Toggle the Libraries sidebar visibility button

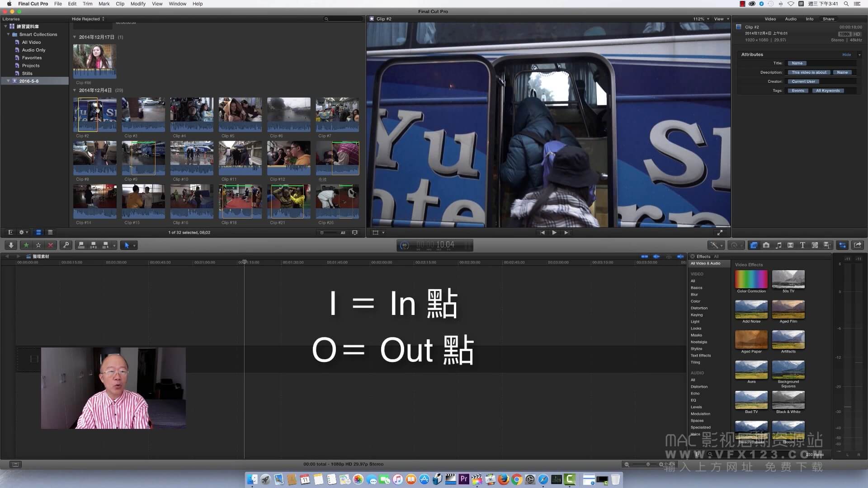(10, 232)
